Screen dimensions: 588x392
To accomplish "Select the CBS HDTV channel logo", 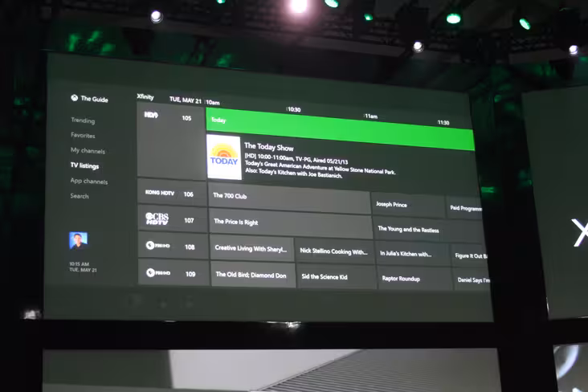I will point(157,218).
